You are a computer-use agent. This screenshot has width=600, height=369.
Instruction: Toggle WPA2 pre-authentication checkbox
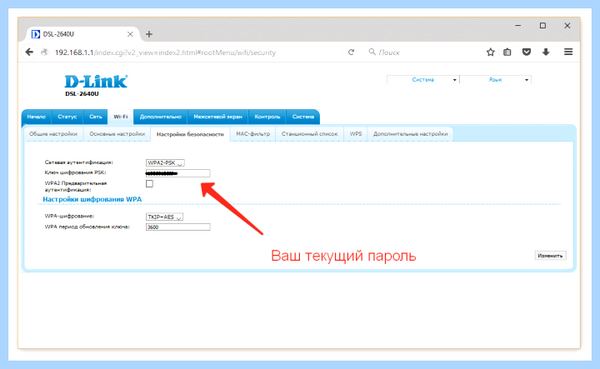coord(149,184)
